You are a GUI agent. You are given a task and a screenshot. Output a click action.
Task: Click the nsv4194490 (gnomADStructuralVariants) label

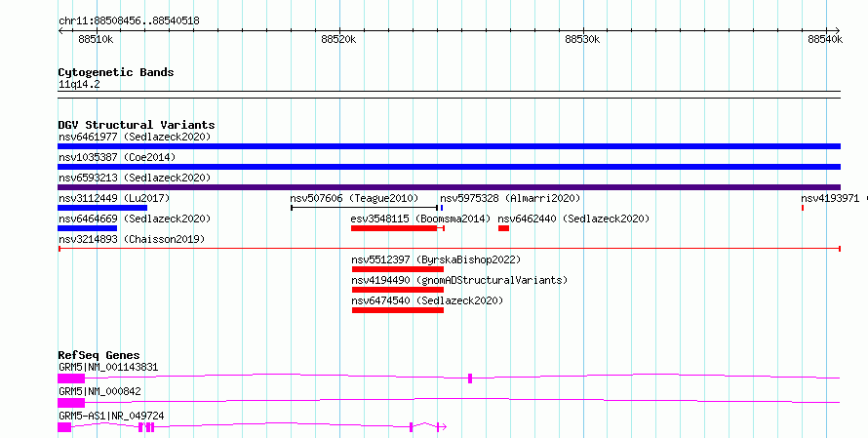coord(459,280)
